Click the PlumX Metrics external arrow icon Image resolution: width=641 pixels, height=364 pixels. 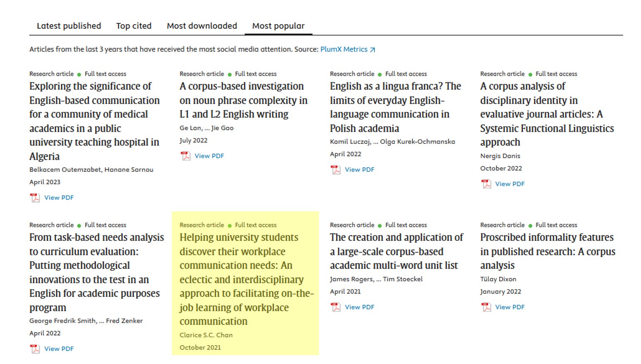373,50
